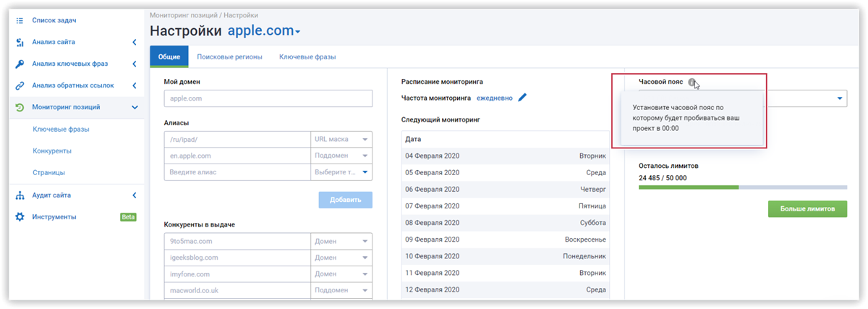Open Список задач in the sidebar

pos(54,20)
